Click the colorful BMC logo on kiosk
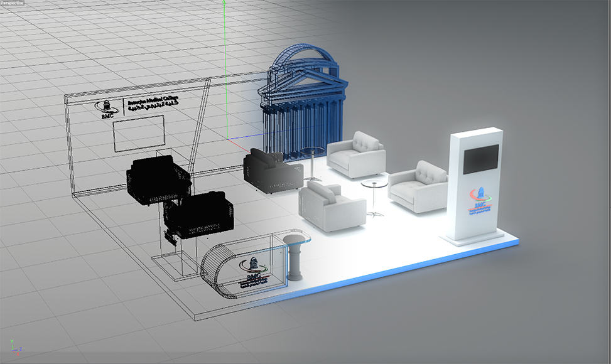The width and height of the screenshot is (611, 364). [480, 202]
